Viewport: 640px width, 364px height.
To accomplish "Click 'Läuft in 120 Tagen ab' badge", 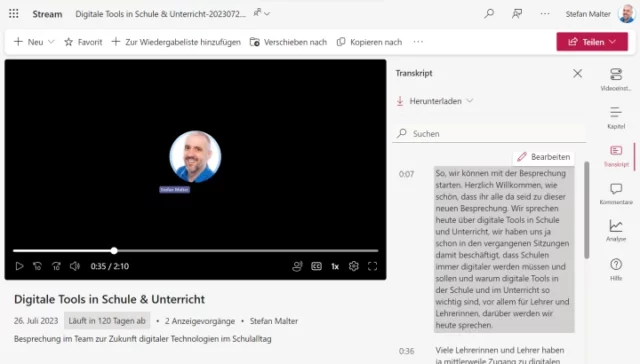I will tap(107, 321).
